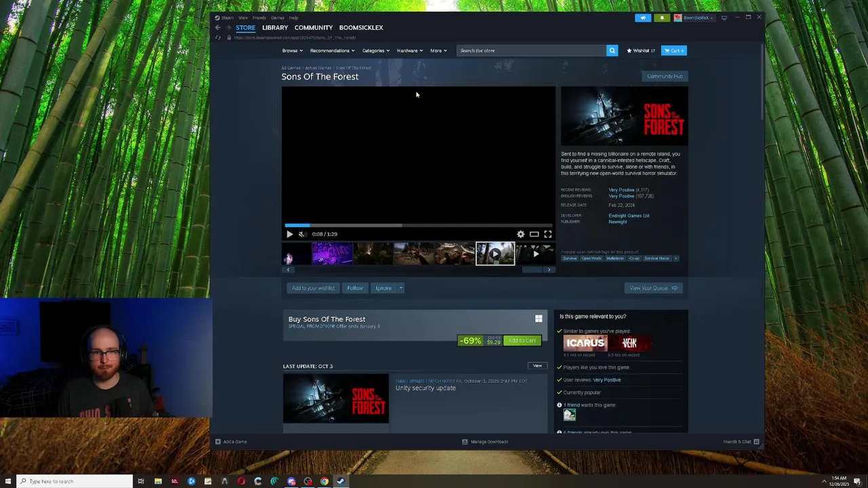
Task: Expand the Browse dropdown
Action: pyautogui.click(x=292, y=50)
